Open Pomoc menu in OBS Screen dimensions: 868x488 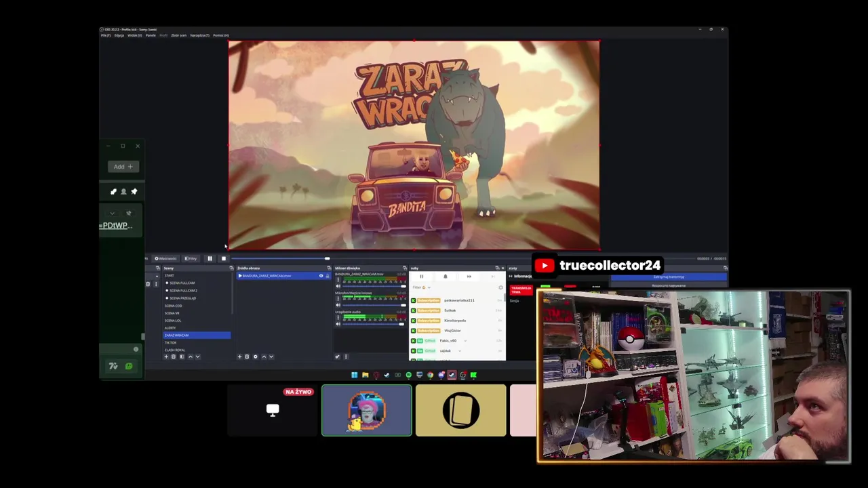pos(221,35)
